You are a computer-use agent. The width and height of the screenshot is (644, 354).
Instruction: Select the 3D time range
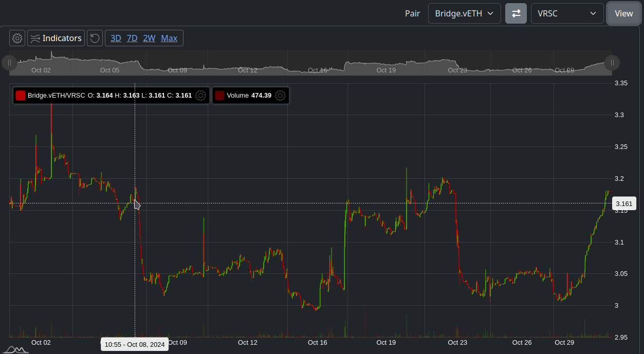pos(116,38)
